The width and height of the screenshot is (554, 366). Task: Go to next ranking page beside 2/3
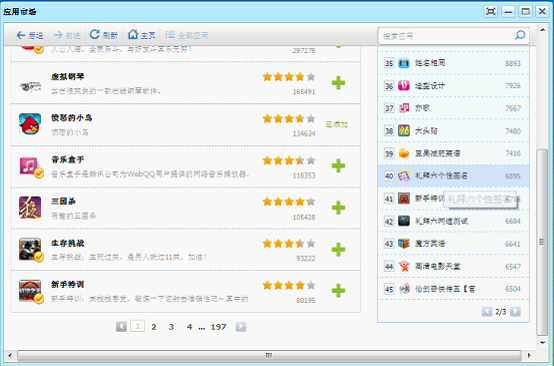515,311
